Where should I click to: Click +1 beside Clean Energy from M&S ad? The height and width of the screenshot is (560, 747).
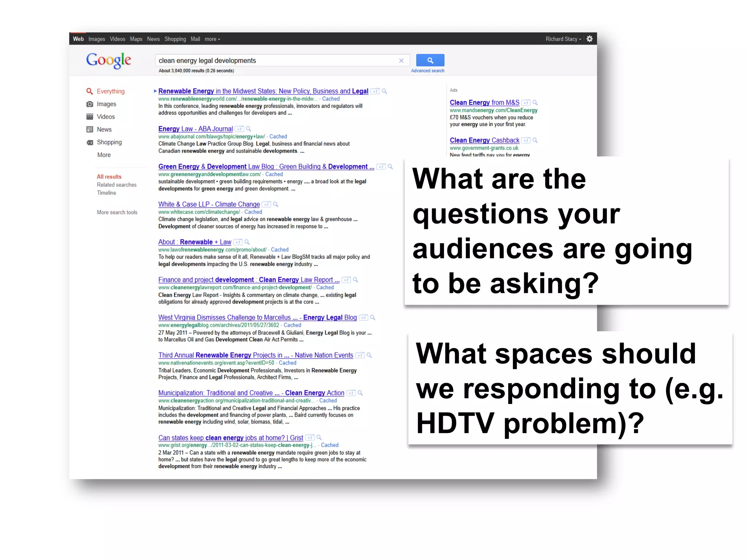click(x=526, y=103)
